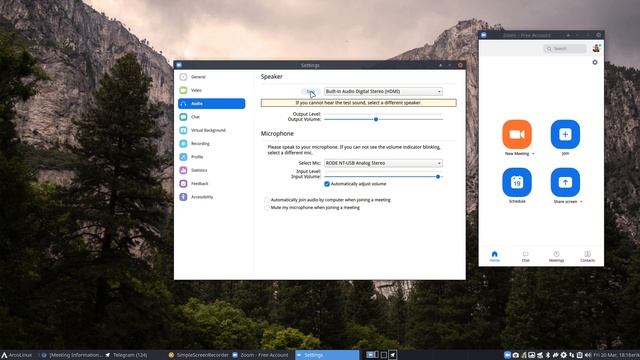Expand Share screen options arrow
The height and width of the screenshot is (360, 640).
(581, 202)
